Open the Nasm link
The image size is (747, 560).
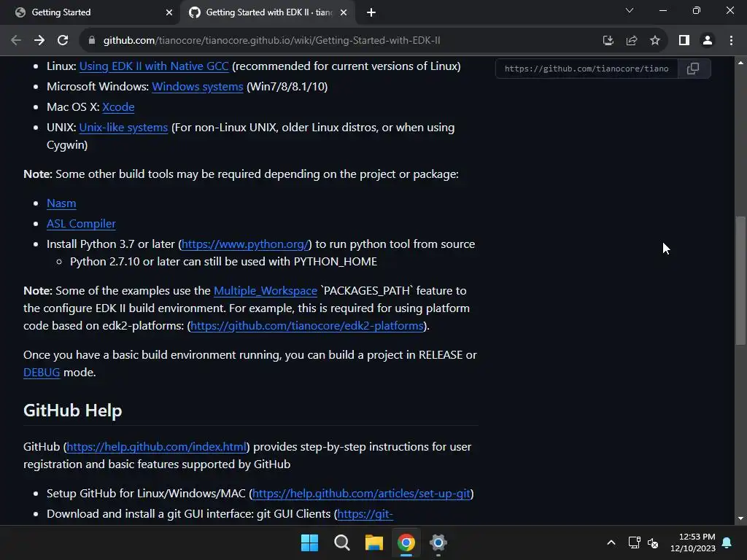(61, 203)
